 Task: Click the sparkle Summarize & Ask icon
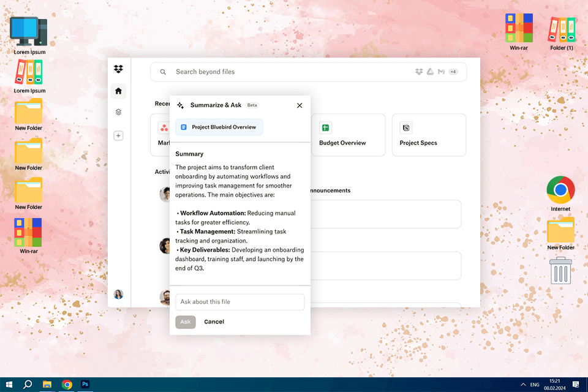[x=180, y=105]
